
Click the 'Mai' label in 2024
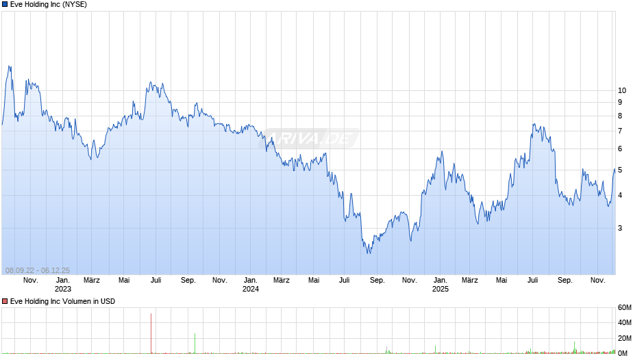coord(314,281)
